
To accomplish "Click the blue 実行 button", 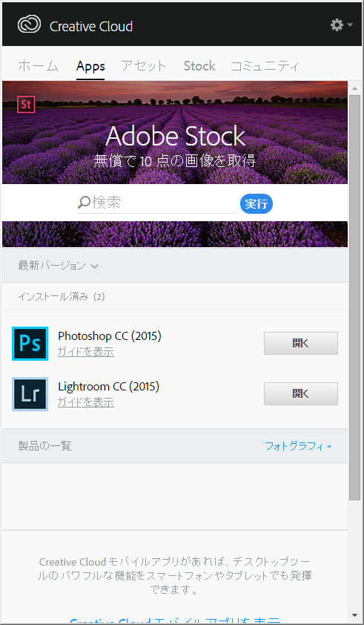I will tap(256, 203).
